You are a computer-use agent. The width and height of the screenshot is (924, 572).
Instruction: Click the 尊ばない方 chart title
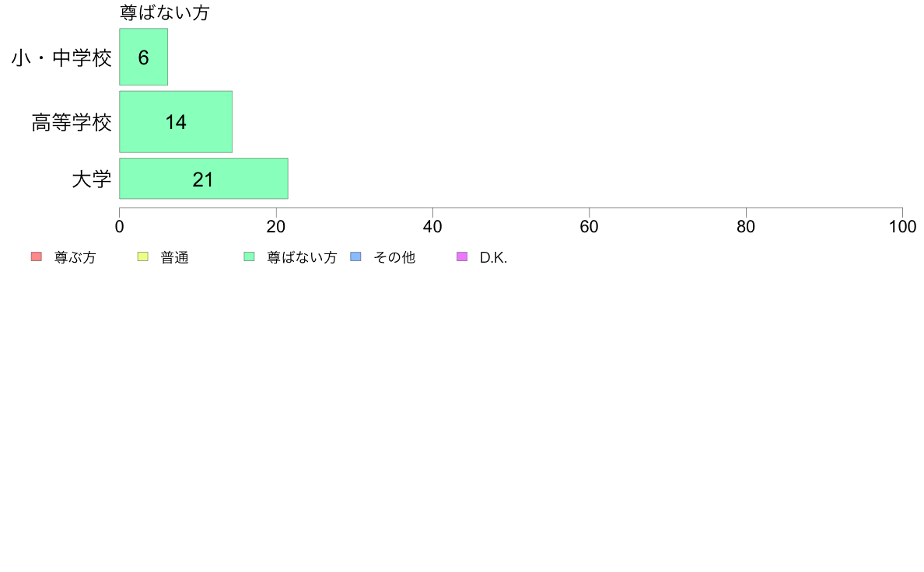(x=164, y=12)
